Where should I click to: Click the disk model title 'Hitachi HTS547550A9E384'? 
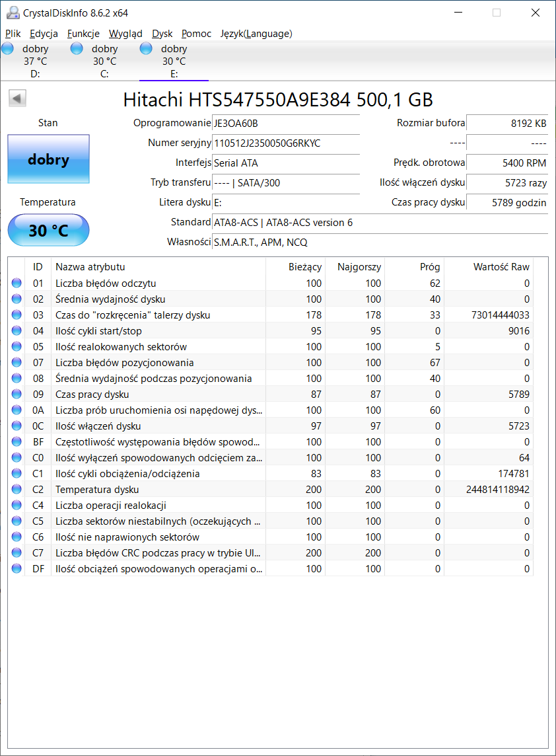click(x=237, y=100)
